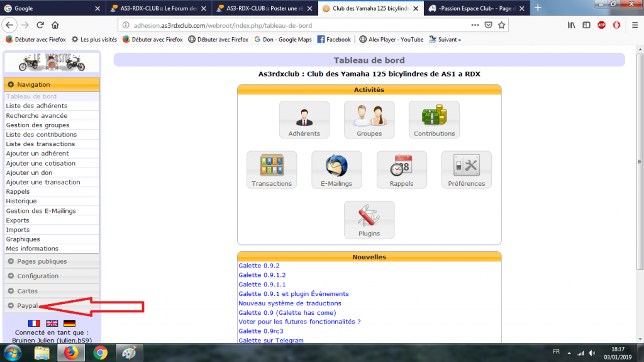
Task: Select Ajouter une cotisation menu item
Action: (40, 163)
